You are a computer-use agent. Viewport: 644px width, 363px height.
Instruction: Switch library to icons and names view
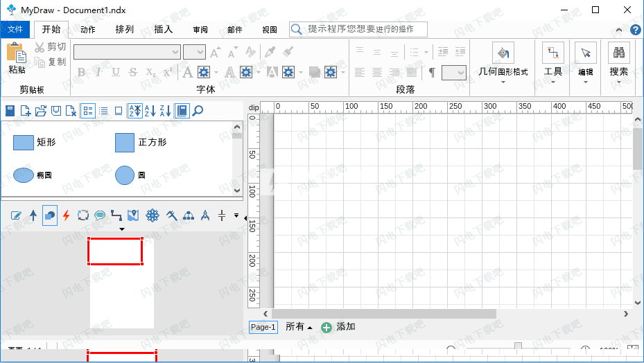click(88, 111)
